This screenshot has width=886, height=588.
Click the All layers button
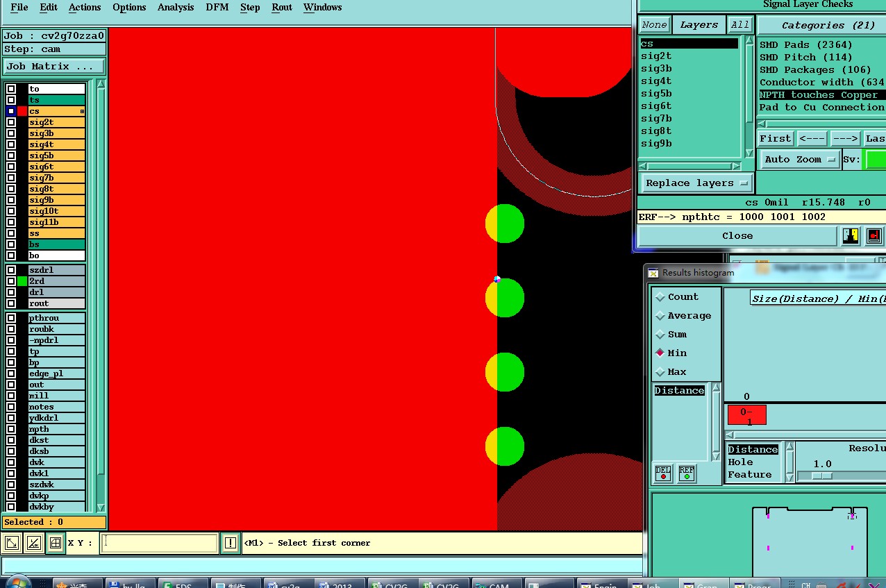click(740, 25)
